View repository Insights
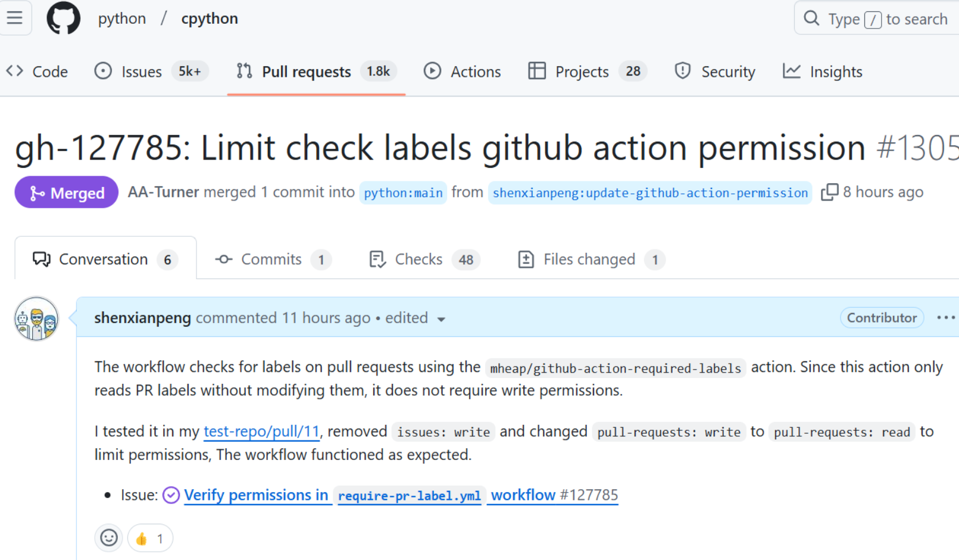The image size is (959, 560). [822, 71]
